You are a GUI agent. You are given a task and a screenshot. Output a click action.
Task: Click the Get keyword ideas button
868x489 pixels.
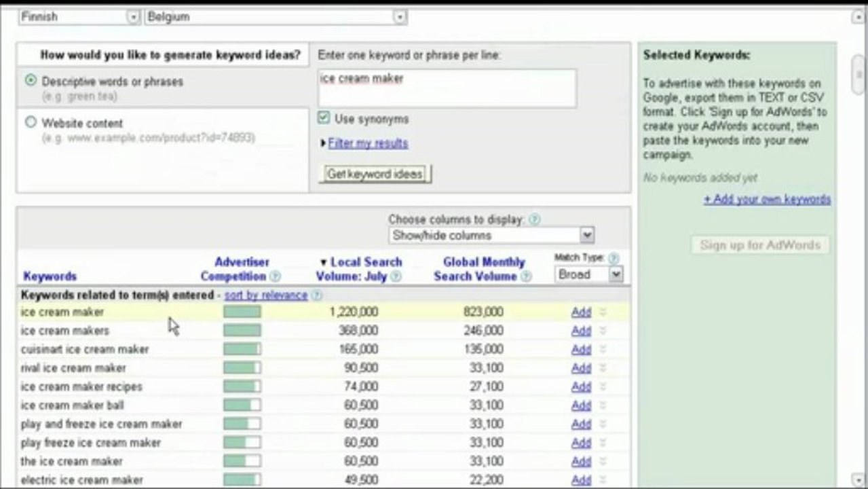375,174
